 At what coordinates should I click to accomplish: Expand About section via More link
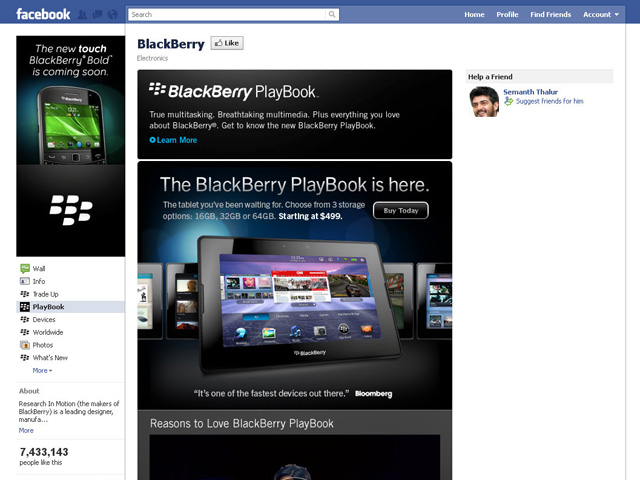(26, 430)
